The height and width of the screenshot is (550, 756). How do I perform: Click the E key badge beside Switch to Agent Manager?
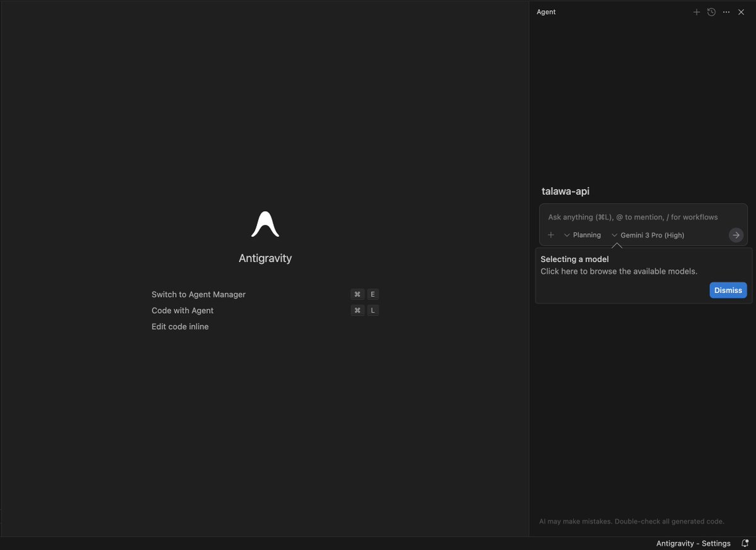(x=373, y=294)
